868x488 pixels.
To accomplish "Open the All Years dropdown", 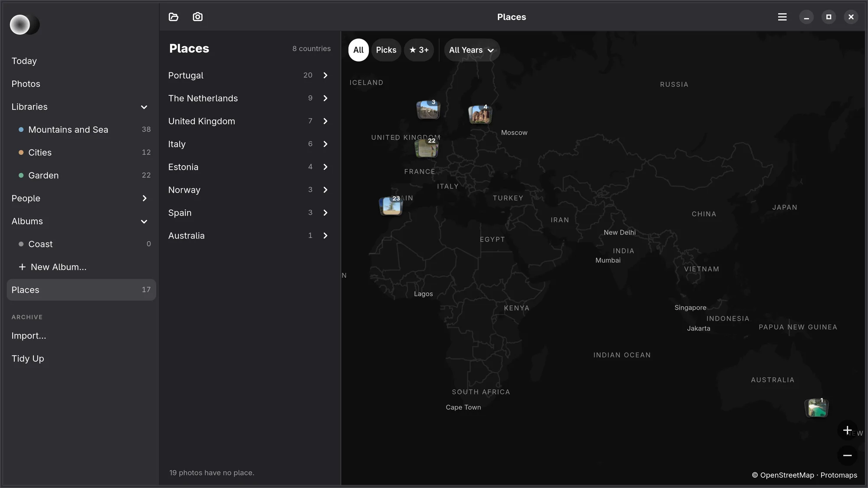I will [x=472, y=50].
